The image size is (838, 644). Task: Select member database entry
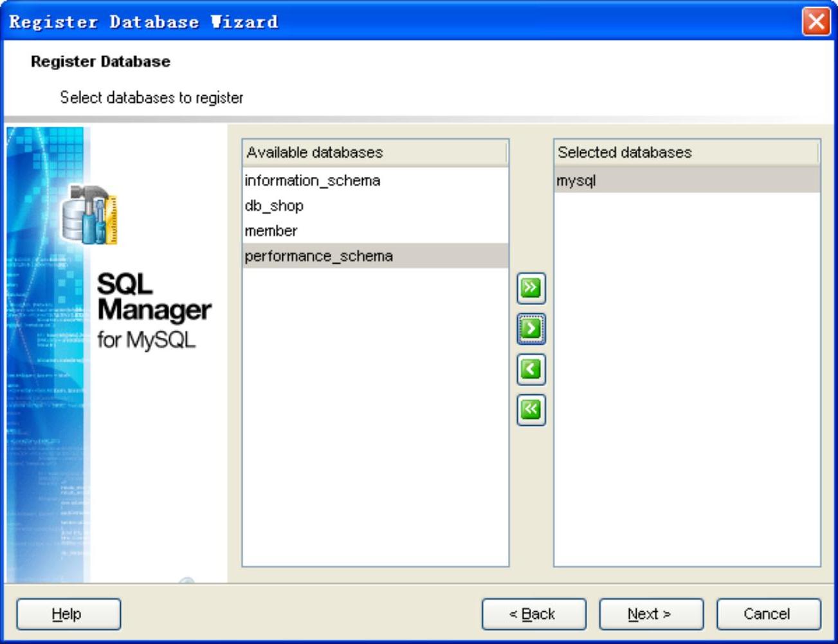pos(376,231)
